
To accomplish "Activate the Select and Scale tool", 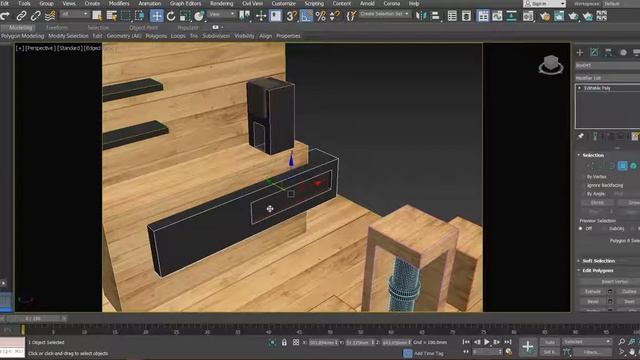I will coord(185,16).
